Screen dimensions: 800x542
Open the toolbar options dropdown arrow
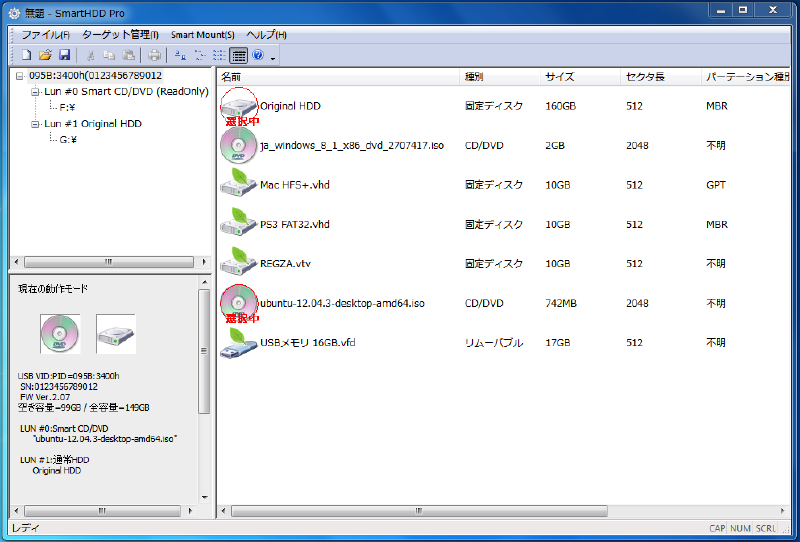[x=273, y=59]
